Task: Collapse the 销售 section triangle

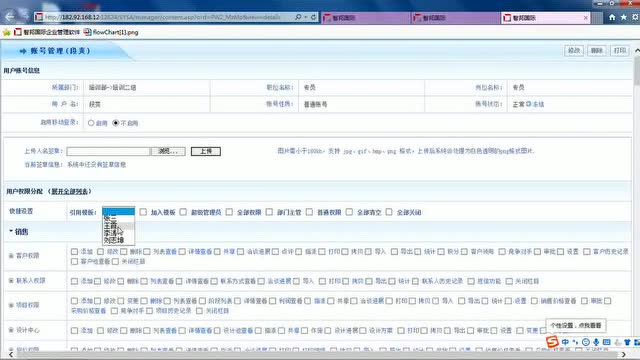Action: [11, 231]
